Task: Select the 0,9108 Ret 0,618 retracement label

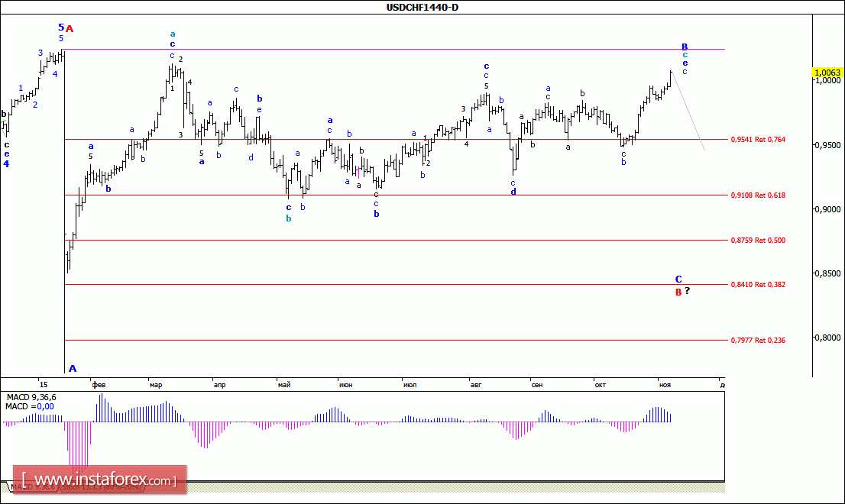Action: pos(758,195)
